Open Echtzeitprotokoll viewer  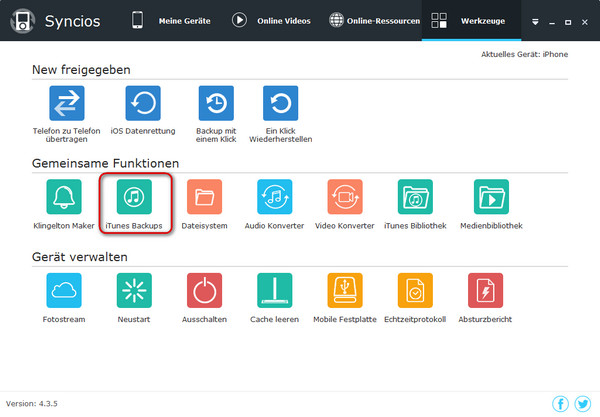(x=415, y=290)
